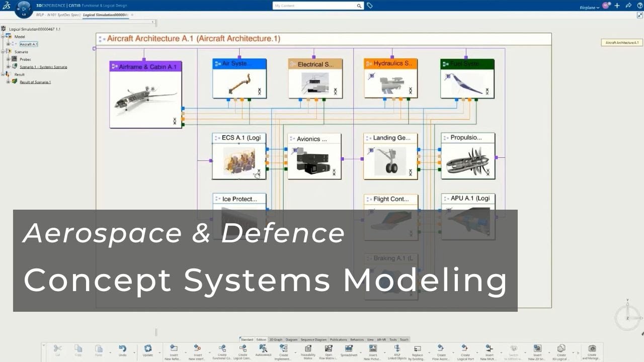Screen dimensions: 644x362
Task: Select the Airframe & Cabin A.1 block
Action: click(145, 95)
